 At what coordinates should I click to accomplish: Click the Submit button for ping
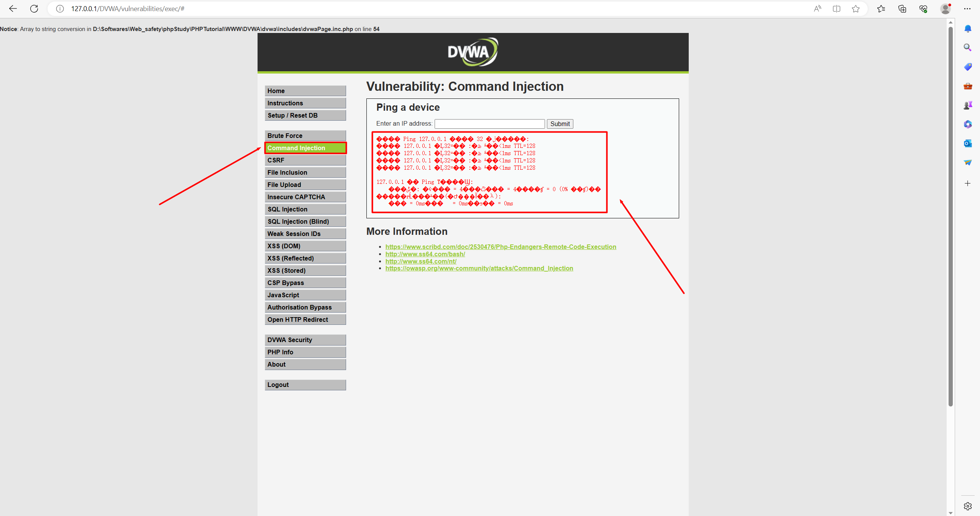coord(560,124)
